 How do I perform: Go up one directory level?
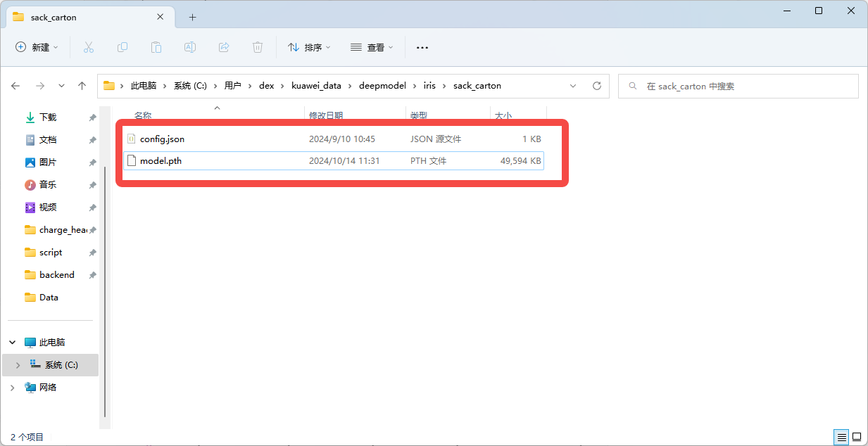(82, 86)
